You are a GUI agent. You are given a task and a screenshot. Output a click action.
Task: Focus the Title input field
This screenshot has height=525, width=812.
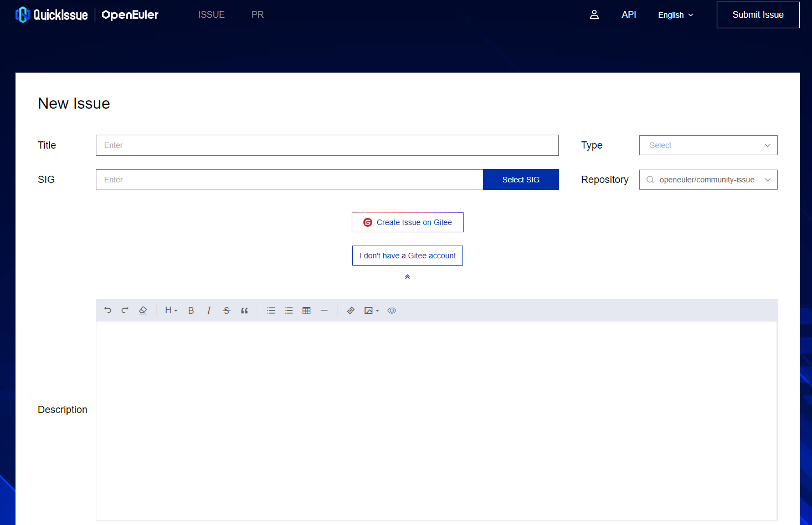(327, 145)
